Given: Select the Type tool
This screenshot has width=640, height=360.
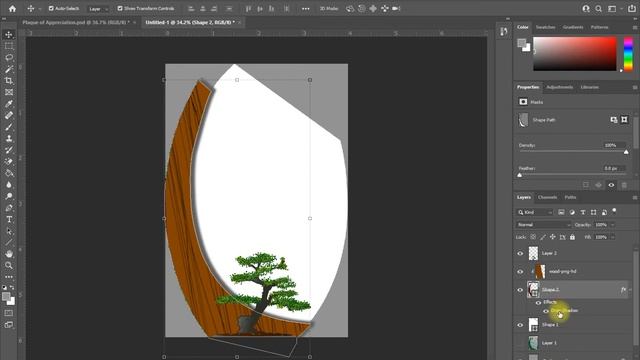Looking at the screenshot, I should click(9, 219).
